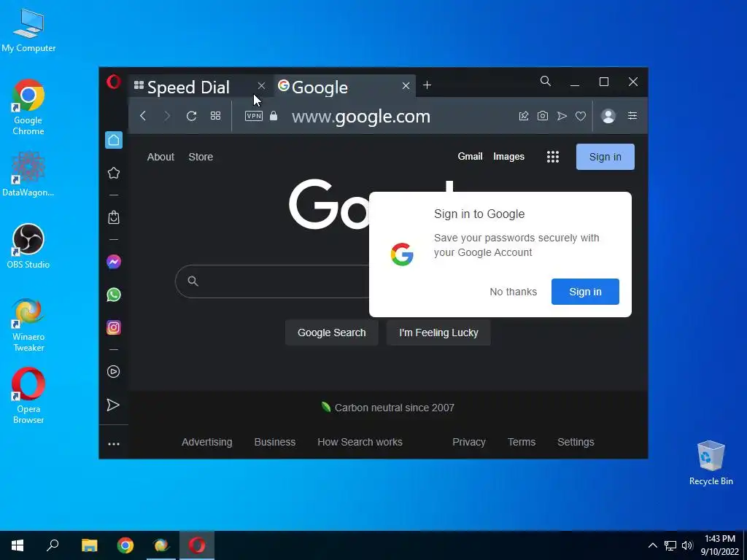Open Carbon neutral since 2007 link
This screenshot has height=560, width=747.
pos(394,408)
